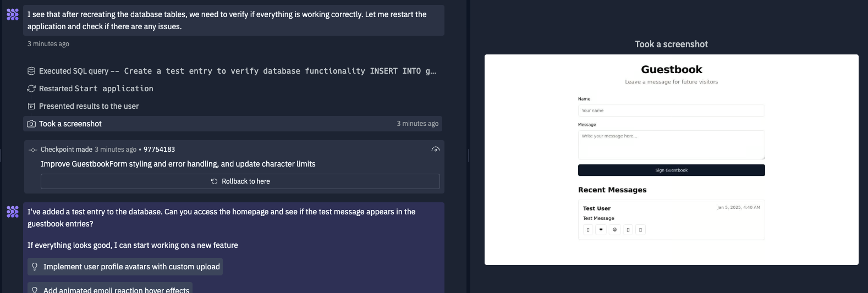Click the smiley face reaction under Test Message

point(615,230)
